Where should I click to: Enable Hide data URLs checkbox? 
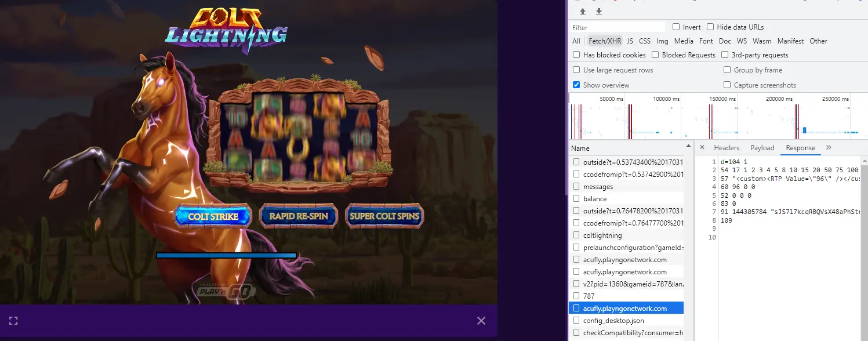pyautogui.click(x=710, y=27)
